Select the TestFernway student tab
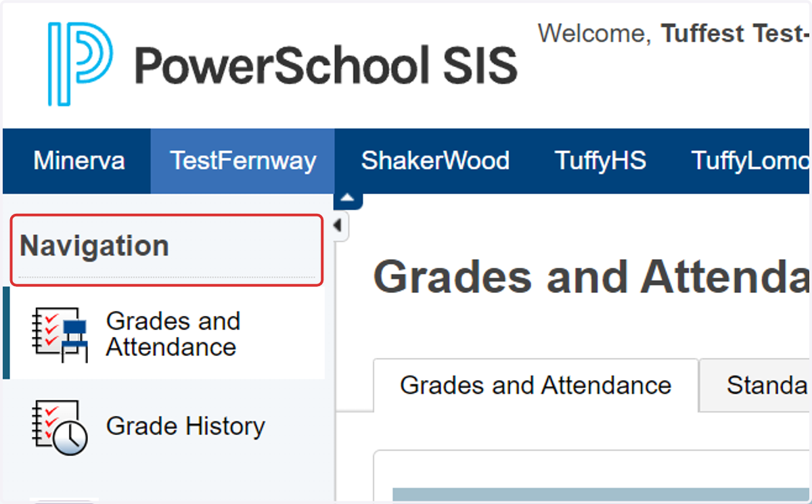The image size is (812, 504). tap(243, 161)
